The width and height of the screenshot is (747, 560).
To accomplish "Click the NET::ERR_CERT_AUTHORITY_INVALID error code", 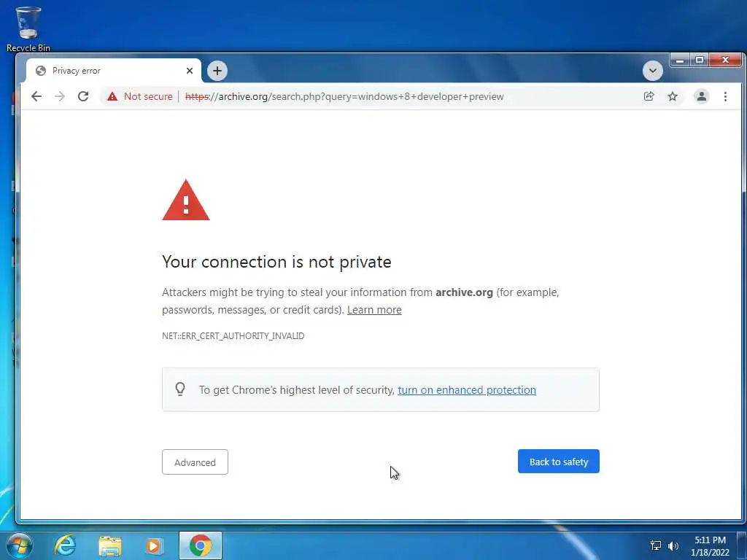I will pos(233,336).
